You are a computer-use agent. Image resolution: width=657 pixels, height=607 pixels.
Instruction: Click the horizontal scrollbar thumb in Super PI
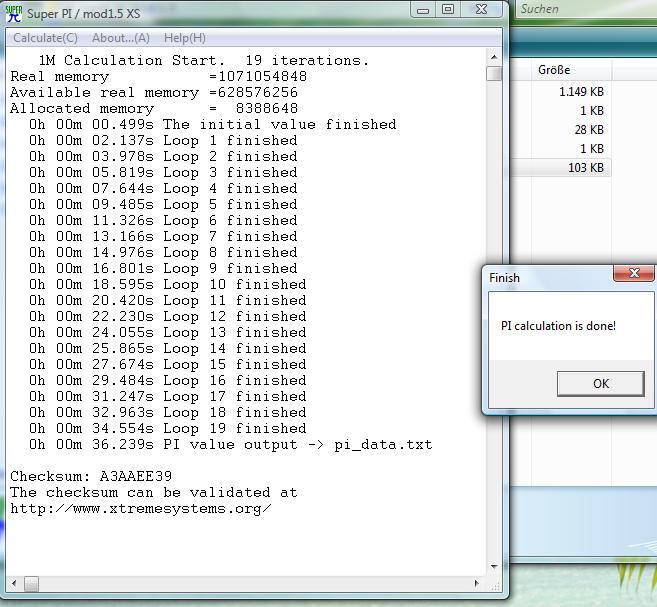pos(31,583)
